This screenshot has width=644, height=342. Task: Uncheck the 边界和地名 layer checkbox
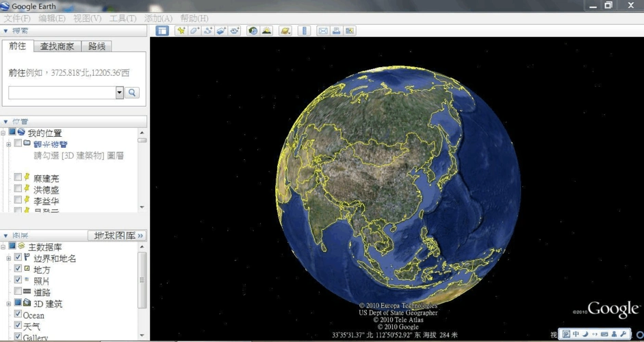(x=18, y=257)
